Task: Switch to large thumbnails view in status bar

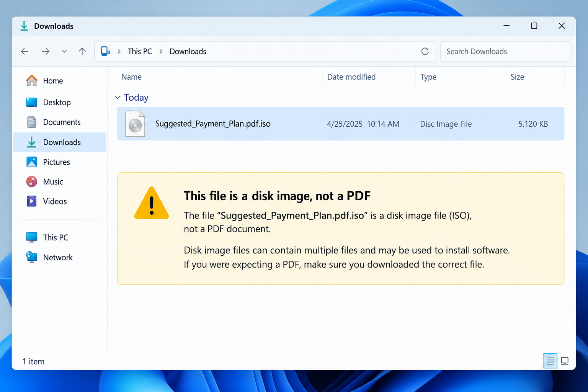Action: click(565, 361)
